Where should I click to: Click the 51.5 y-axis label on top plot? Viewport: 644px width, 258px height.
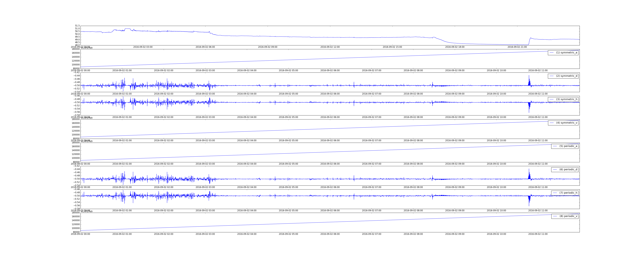point(77,26)
